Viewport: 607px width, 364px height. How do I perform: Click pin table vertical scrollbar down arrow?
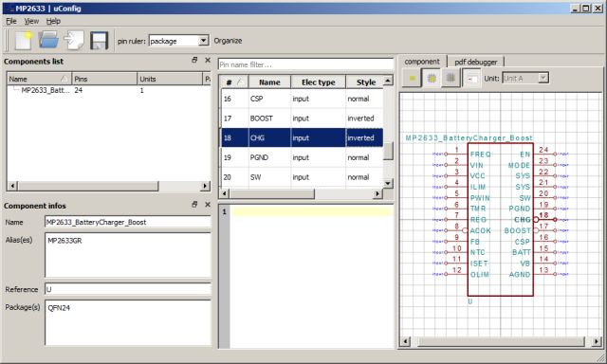coord(388,183)
